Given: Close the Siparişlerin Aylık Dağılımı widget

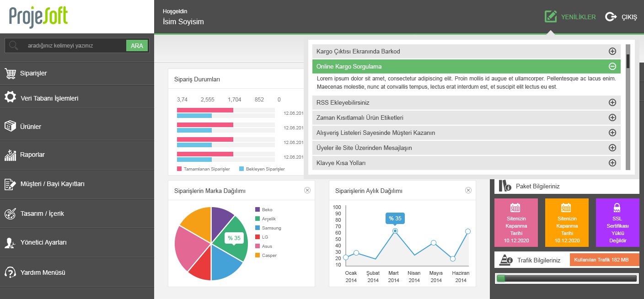Looking at the screenshot, I should pyautogui.click(x=468, y=190).
